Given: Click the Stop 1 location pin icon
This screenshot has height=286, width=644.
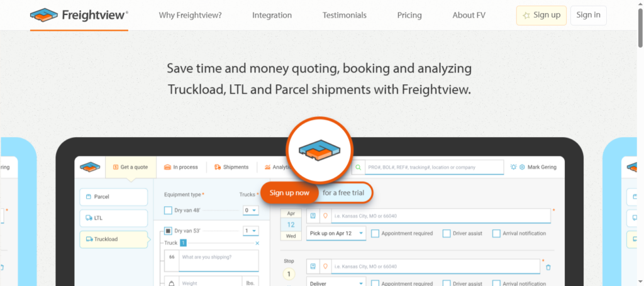Looking at the screenshot, I should pos(325,267).
